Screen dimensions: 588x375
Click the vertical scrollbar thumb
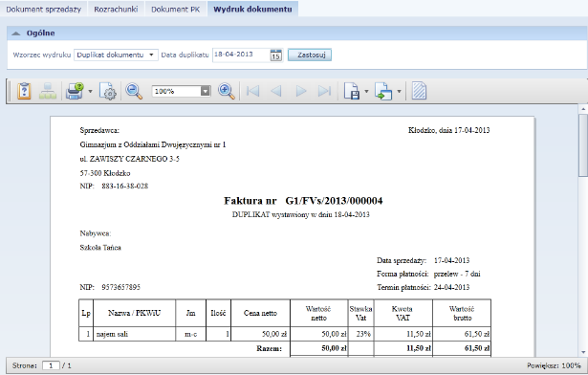tap(583, 144)
